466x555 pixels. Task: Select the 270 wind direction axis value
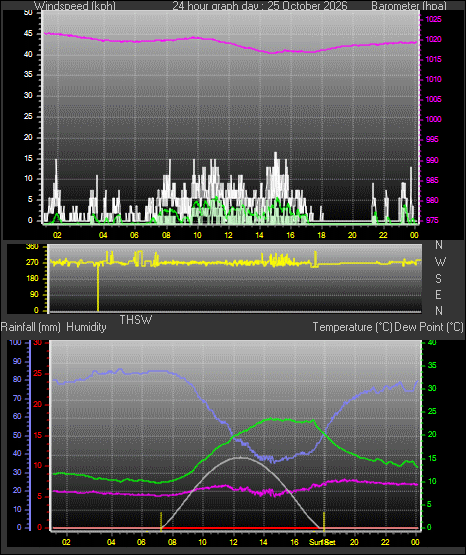coord(32,263)
